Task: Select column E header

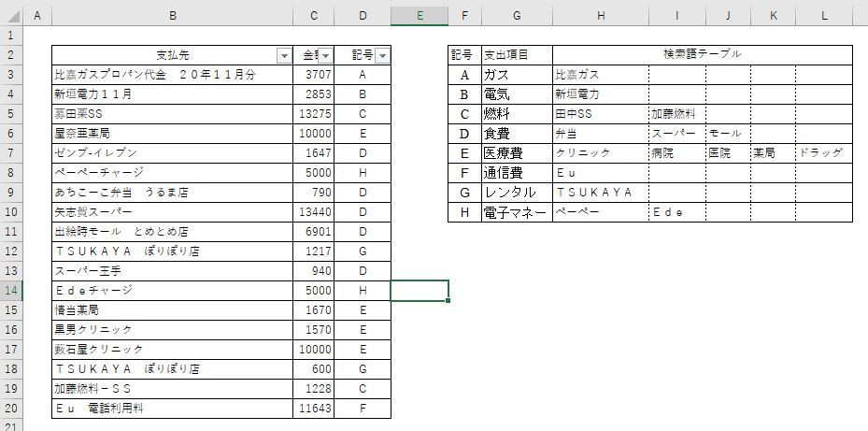Action: 420,15
